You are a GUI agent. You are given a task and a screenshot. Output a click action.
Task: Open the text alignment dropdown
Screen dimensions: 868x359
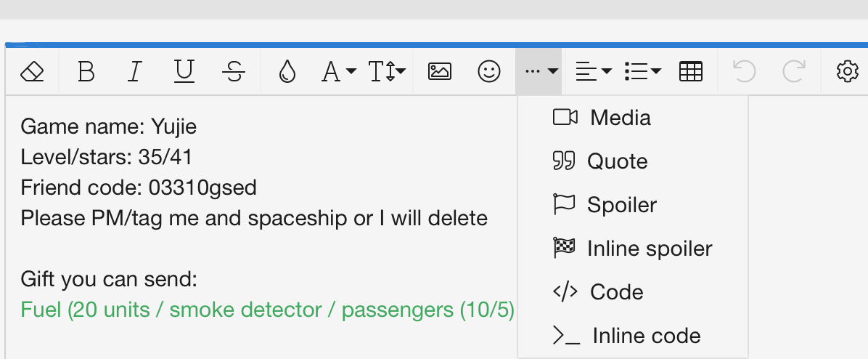[594, 71]
